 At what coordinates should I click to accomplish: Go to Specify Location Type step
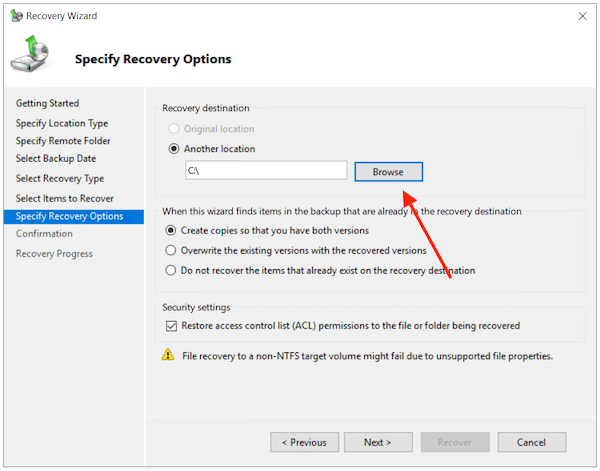tap(62, 123)
